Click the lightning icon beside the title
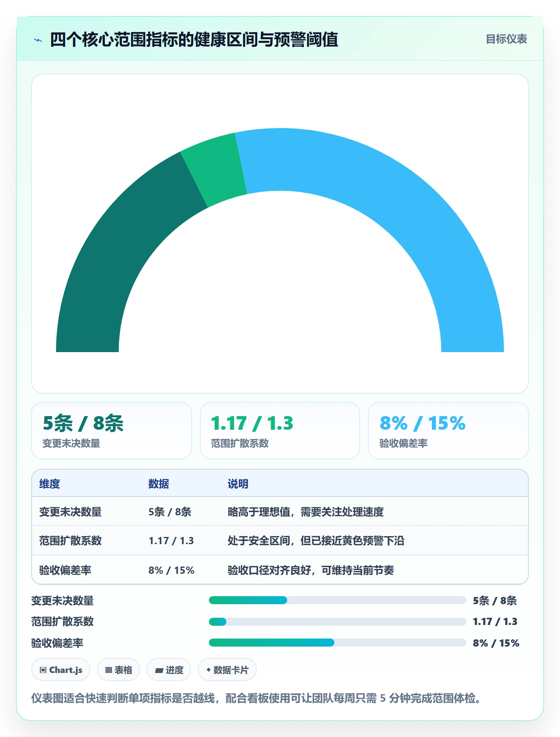The image size is (560, 737). (38, 40)
